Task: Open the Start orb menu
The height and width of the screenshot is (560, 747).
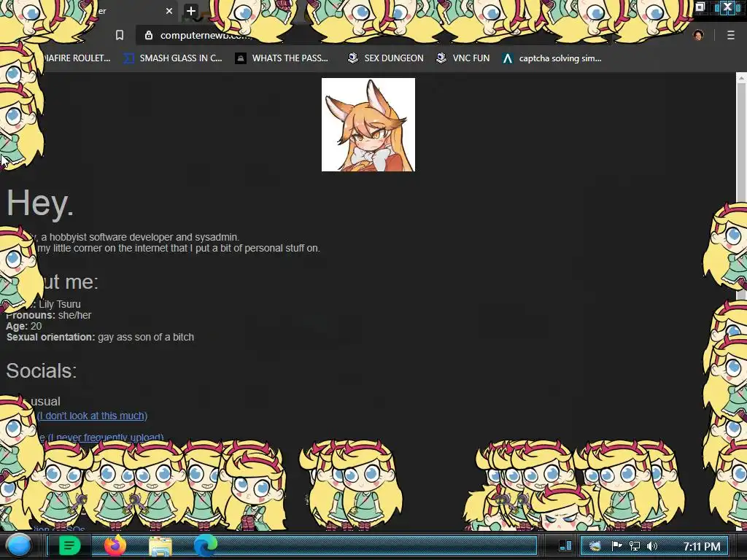Action: tap(19, 545)
